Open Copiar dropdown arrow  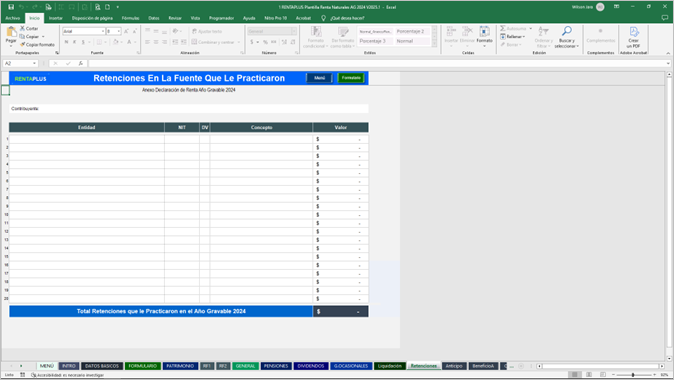pyautogui.click(x=43, y=37)
